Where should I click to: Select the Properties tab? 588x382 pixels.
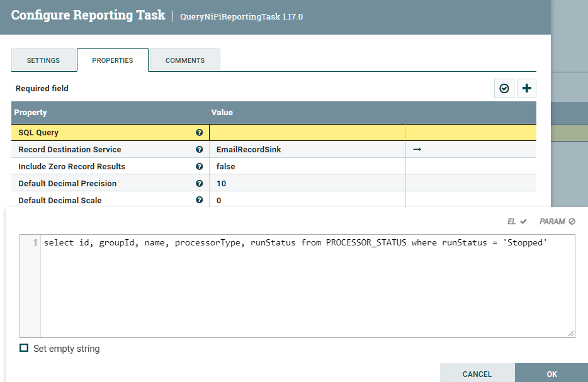113,60
